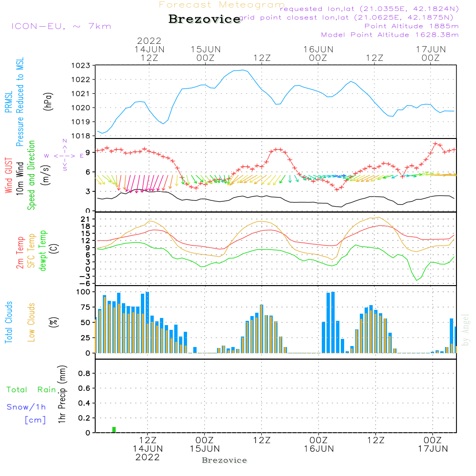Image resolution: width=476 pixels, height=476 pixels.
Task: Click the ICON-EU ~7km model label
Action: coord(61,26)
